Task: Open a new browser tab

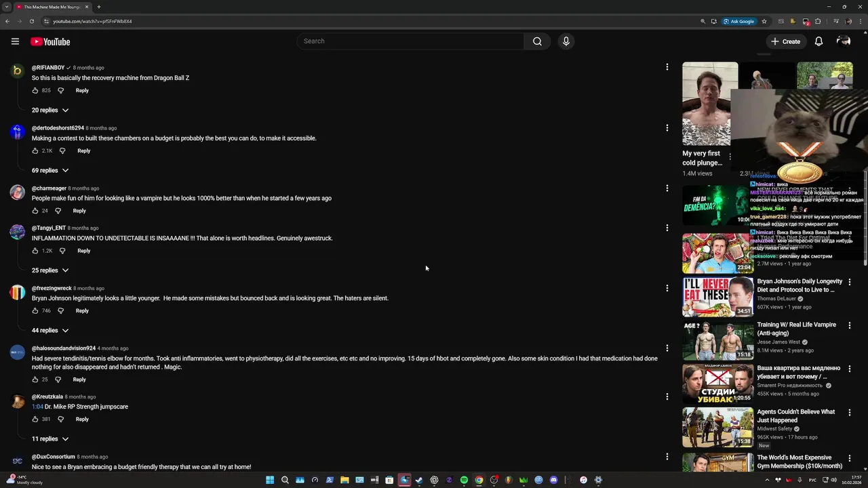Action: click(99, 7)
